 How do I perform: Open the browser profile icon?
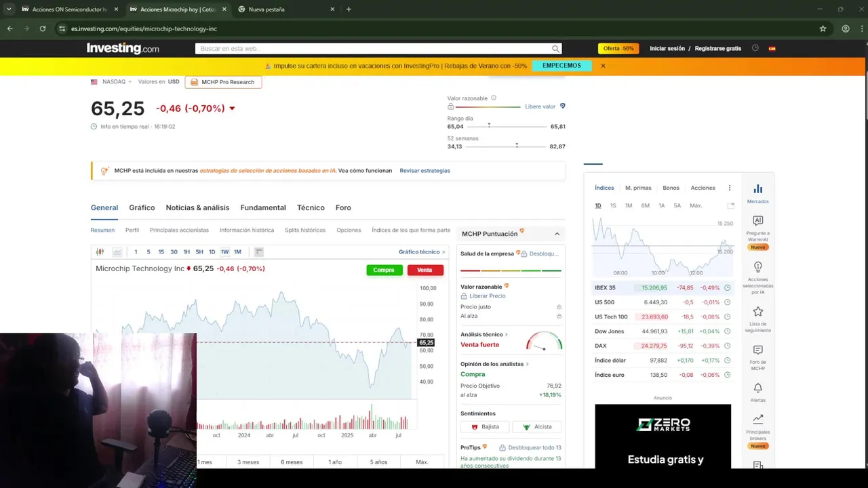click(846, 28)
